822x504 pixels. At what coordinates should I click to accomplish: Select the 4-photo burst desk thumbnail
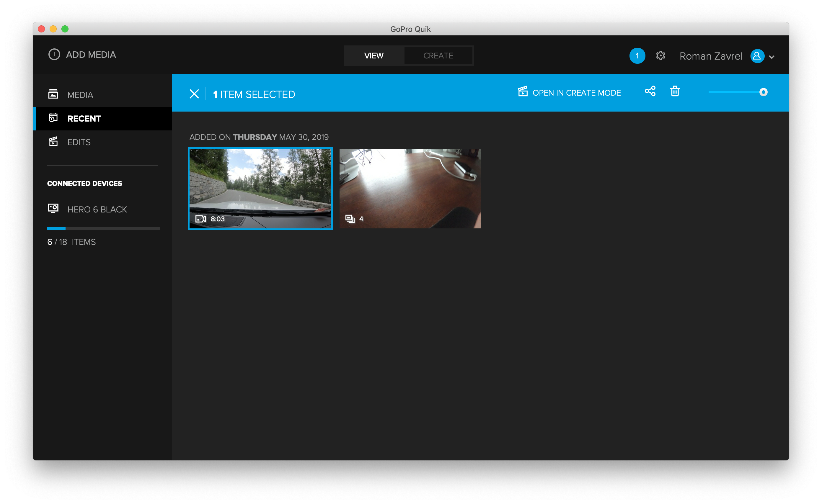410,188
